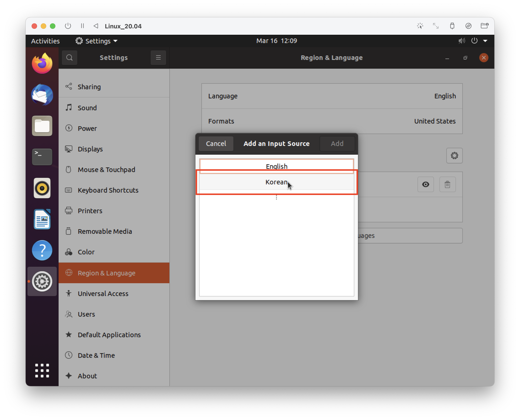Click the Language row showing English

(332, 96)
